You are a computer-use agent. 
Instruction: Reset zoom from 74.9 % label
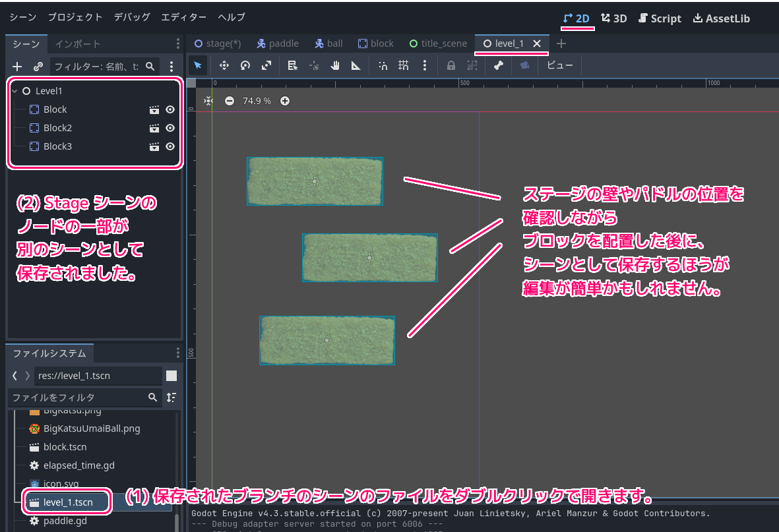(x=257, y=101)
